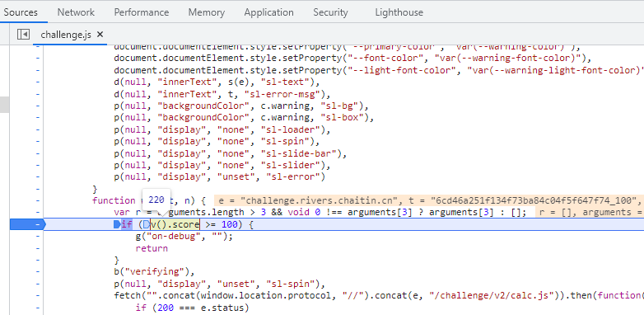
Task: Click the gutter marker on the function line
Action: click(38, 200)
